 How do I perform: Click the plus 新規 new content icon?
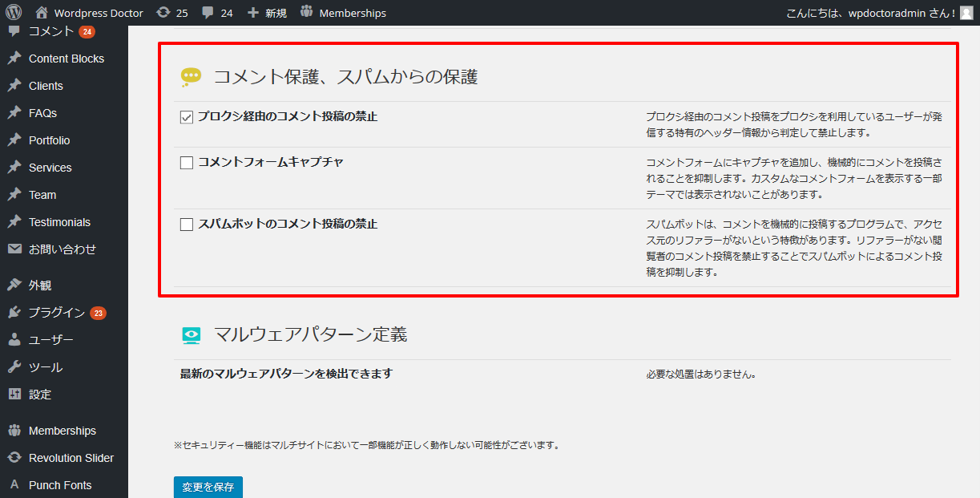point(253,13)
